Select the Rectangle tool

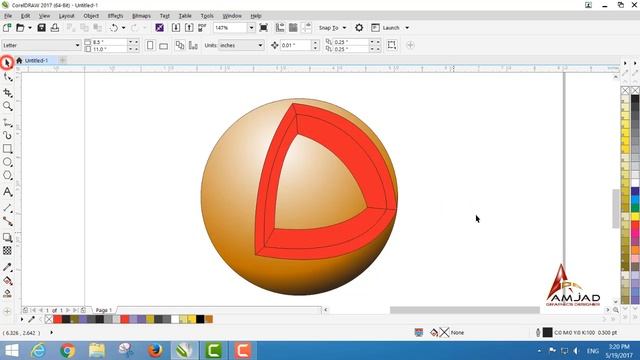7,149
